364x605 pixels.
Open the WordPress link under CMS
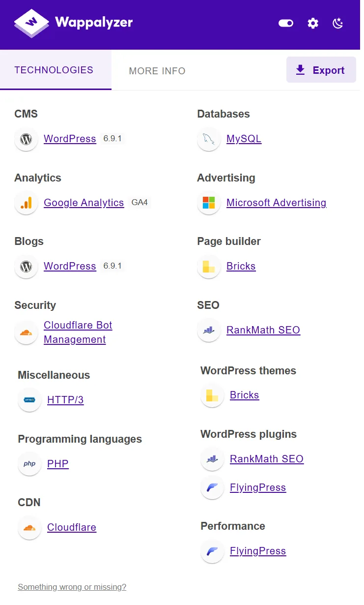(x=70, y=139)
